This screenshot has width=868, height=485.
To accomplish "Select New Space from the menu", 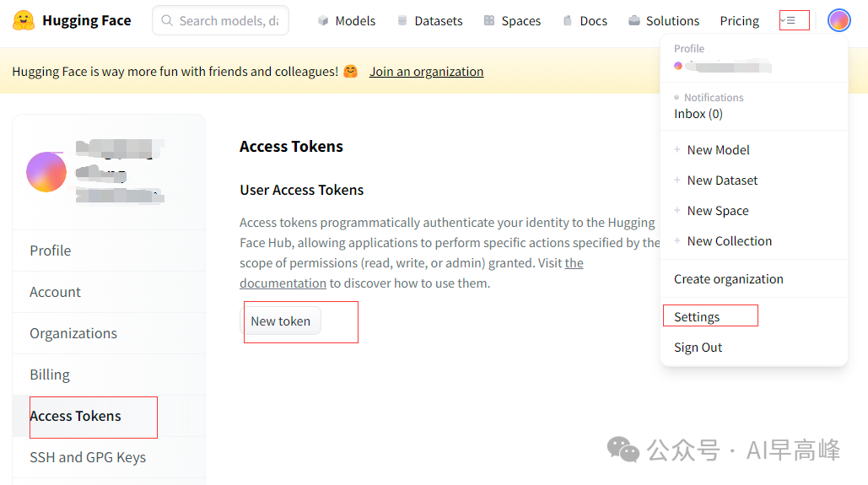I will point(718,211).
